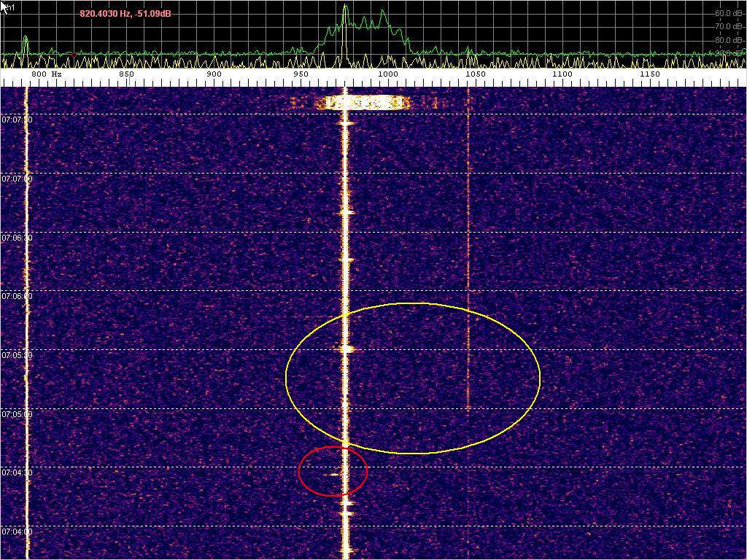Click the 1000 Hz frequency axis label

click(x=388, y=74)
